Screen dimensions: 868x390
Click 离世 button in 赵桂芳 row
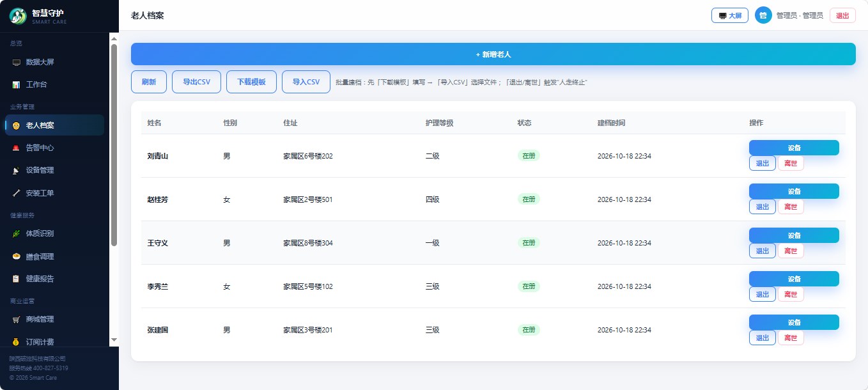pos(791,207)
